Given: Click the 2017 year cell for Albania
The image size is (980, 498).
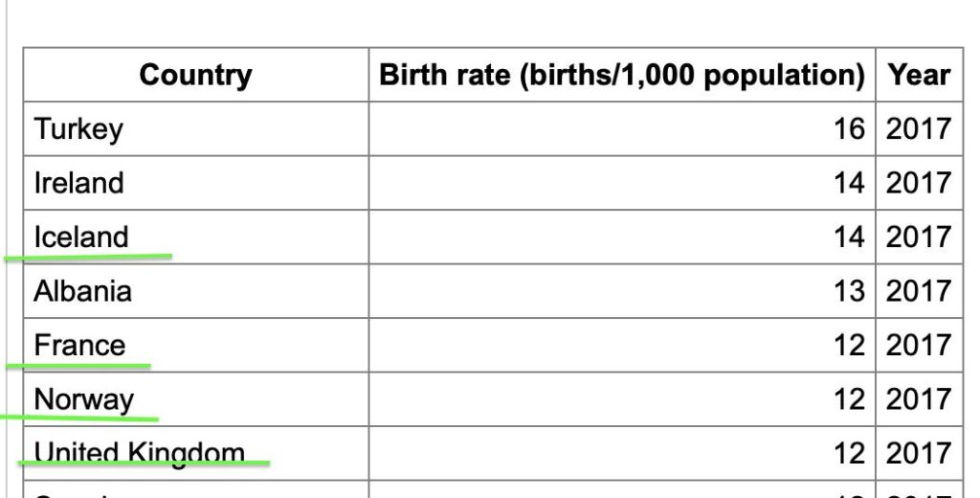Looking at the screenshot, I should tap(920, 291).
